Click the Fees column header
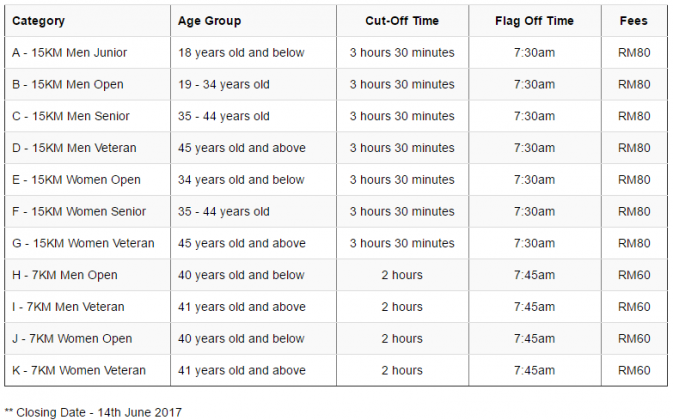Viewport: 673px width, 420px height. click(635, 21)
